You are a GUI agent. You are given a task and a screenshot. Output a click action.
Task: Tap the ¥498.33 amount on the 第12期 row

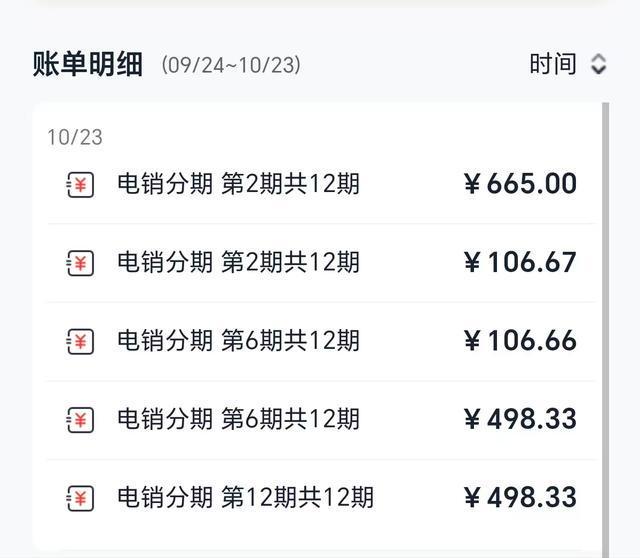pos(520,497)
